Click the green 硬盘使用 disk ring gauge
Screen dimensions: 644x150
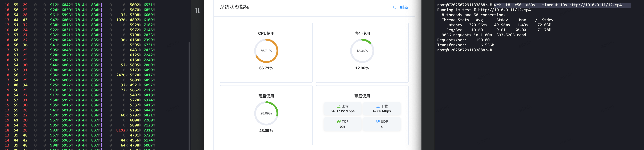pyautogui.click(x=266, y=113)
